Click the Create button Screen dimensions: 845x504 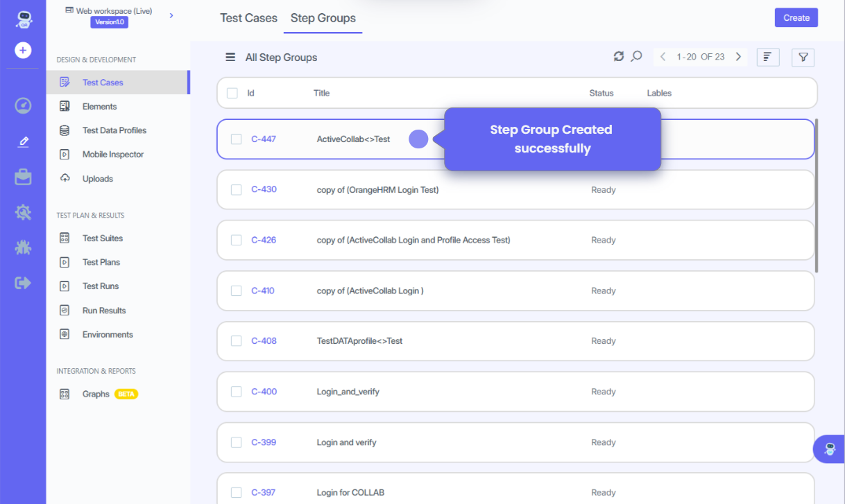tap(796, 18)
